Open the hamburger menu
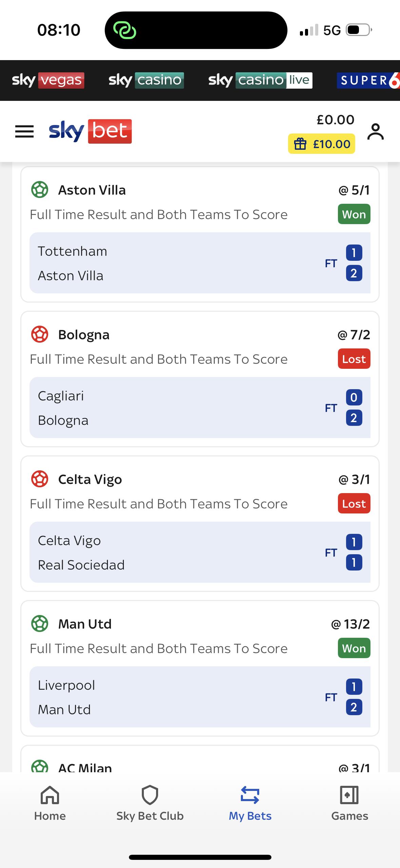 click(x=24, y=131)
